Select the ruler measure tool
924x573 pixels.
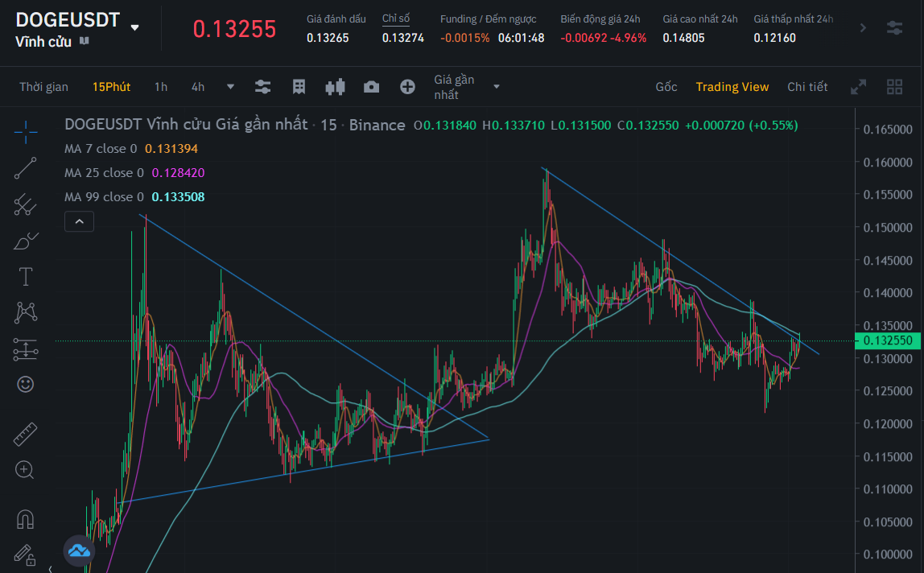[x=25, y=434]
